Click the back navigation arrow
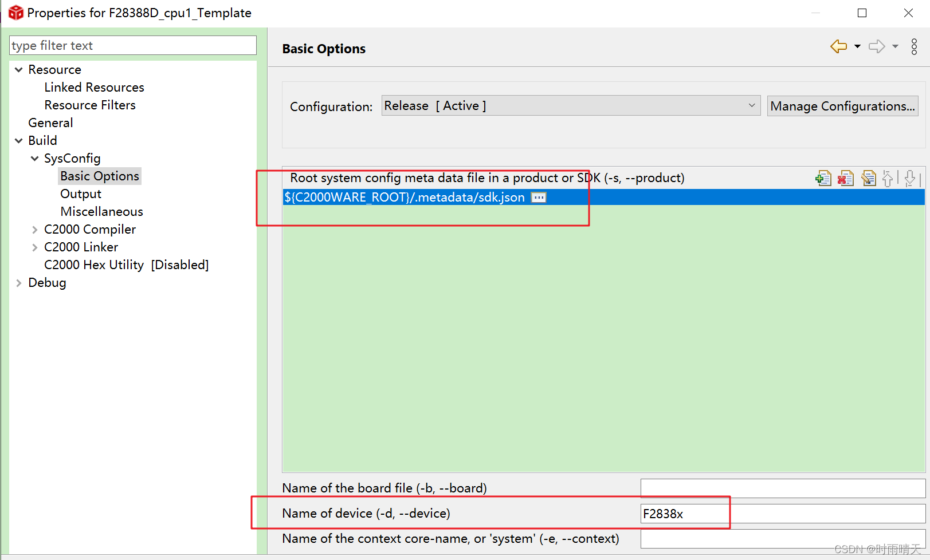Image resolution: width=930 pixels, height=560 pixels. point(839,46)
